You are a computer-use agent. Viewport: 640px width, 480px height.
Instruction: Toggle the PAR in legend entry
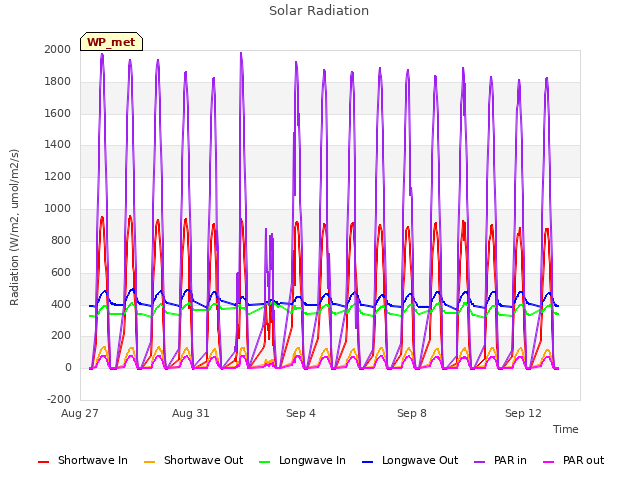coord(500,460)
